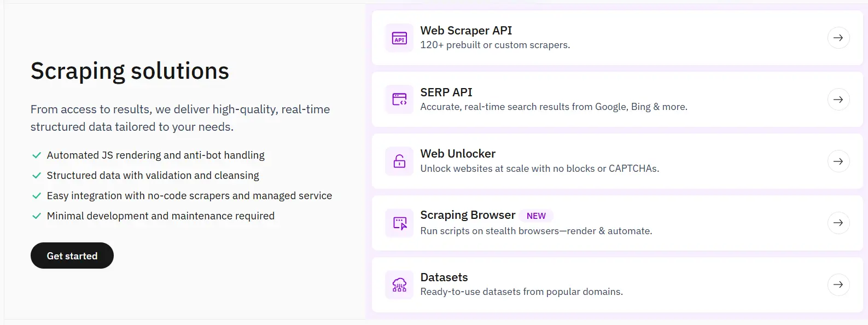Click checkmark beside Automated JS rendering
The width and height of the screenshot is (868, 325).
(37, 155)
